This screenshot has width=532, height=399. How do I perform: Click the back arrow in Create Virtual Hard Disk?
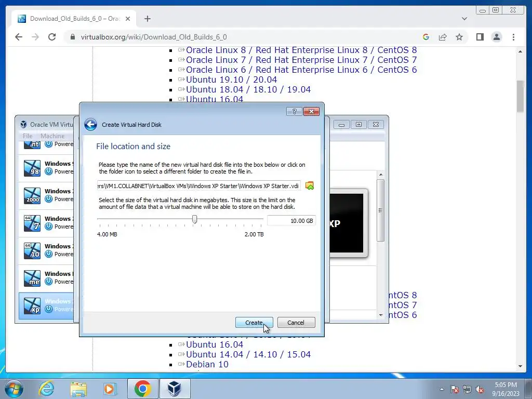90,125
